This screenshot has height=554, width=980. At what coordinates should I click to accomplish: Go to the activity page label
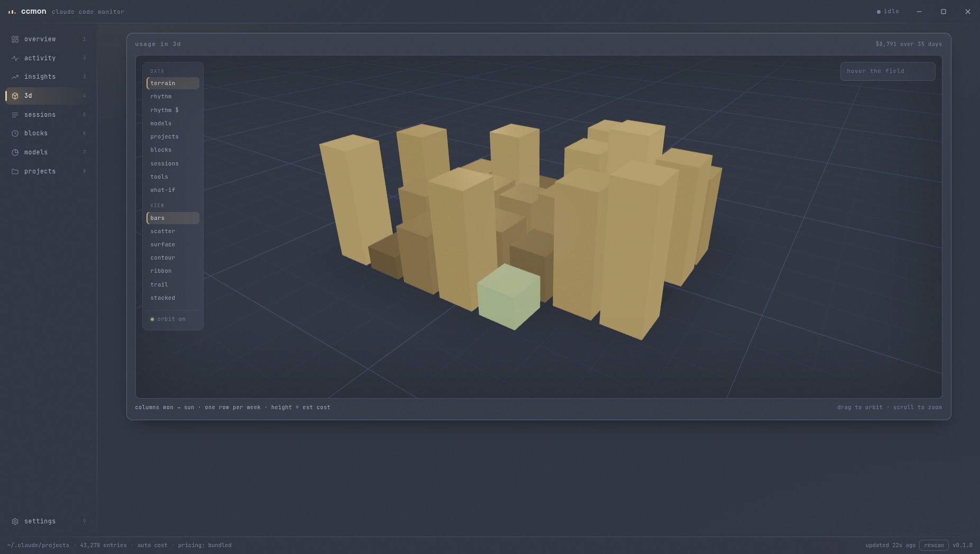[x=40, y=58]
